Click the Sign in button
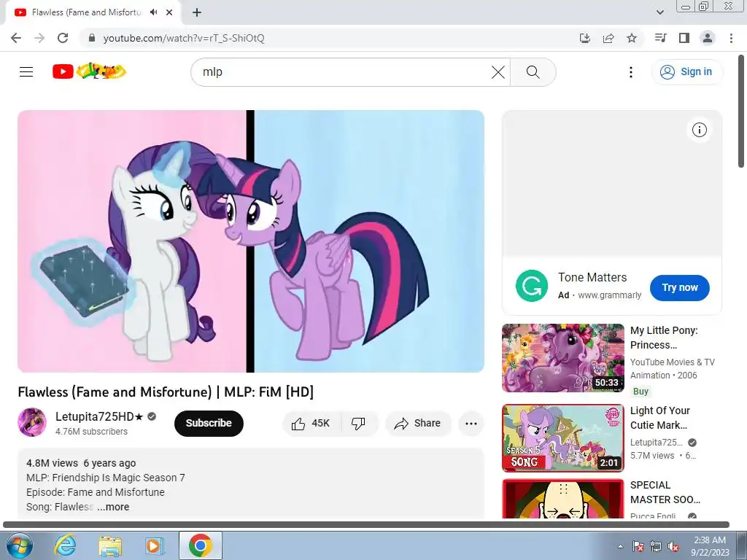 686,72
